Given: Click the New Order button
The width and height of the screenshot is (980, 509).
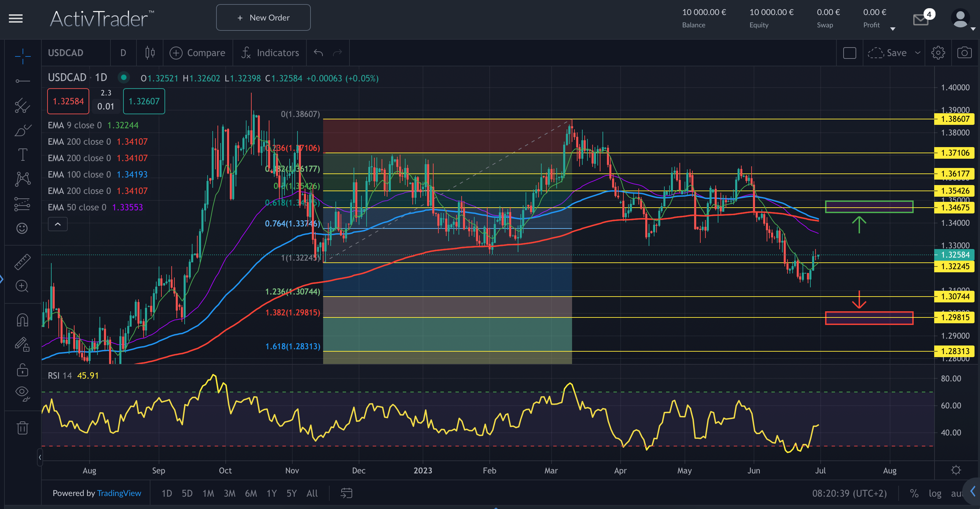Looking at the screenshot, I should click(x=263, y=17).
